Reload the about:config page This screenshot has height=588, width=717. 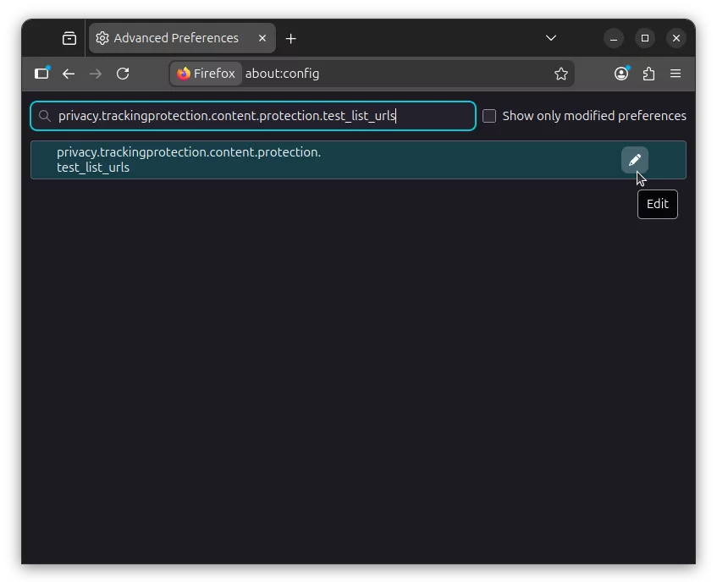[x=123, y=74]
